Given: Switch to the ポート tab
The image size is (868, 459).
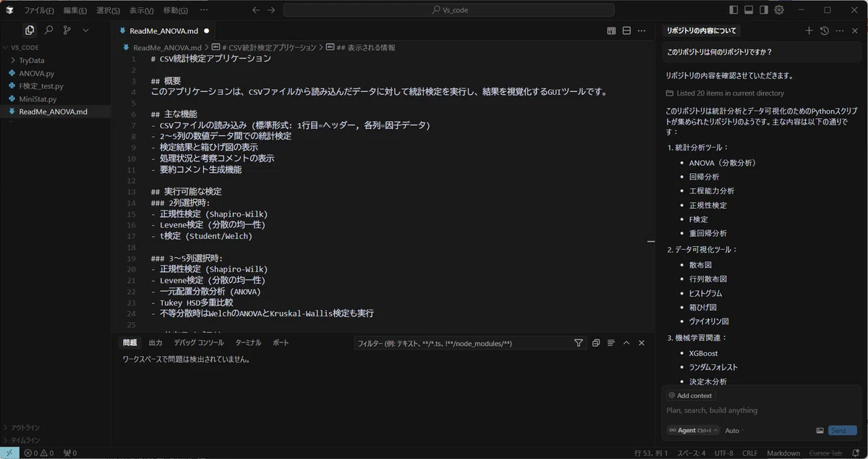Looking at the screenshot, I should click(x=281, y=342).
